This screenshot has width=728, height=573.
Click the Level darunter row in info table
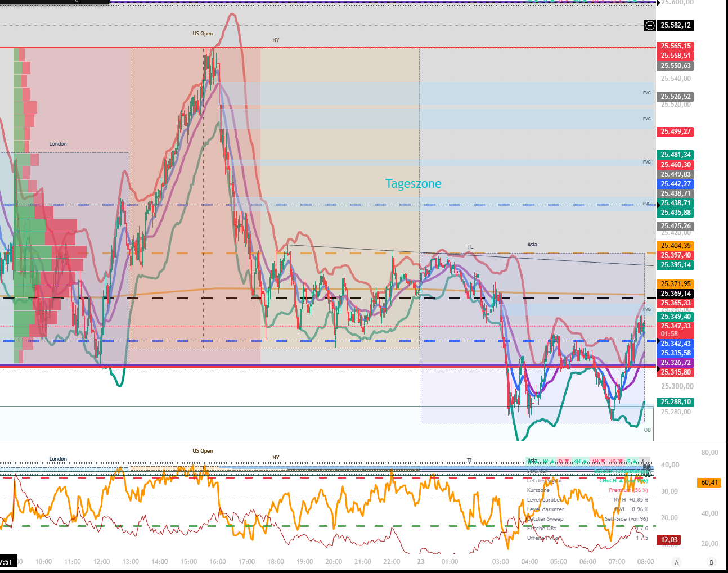[588, 509]
